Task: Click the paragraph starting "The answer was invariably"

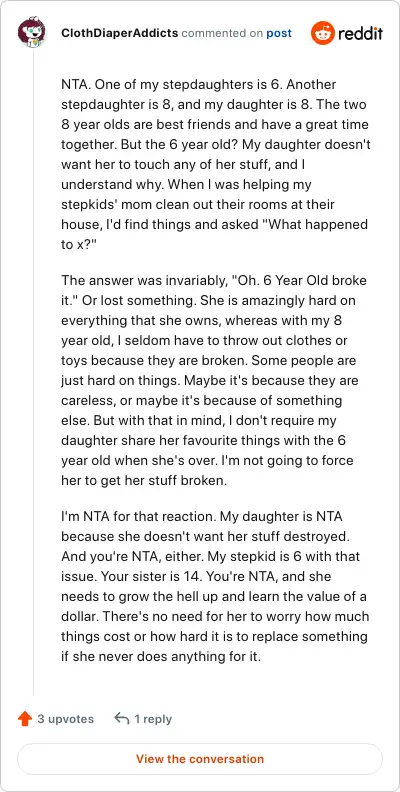Action: point(216,380)
